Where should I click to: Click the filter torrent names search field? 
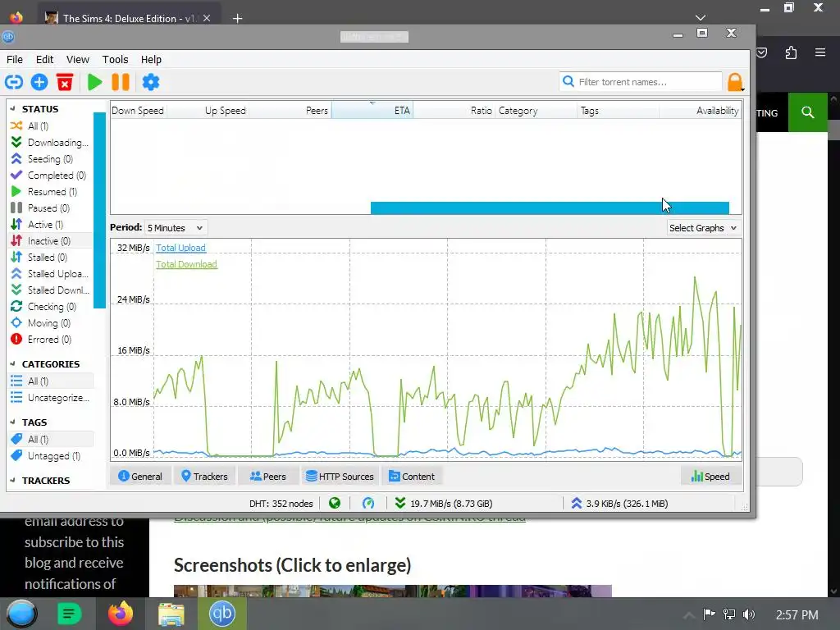click(x=641, y=82)
